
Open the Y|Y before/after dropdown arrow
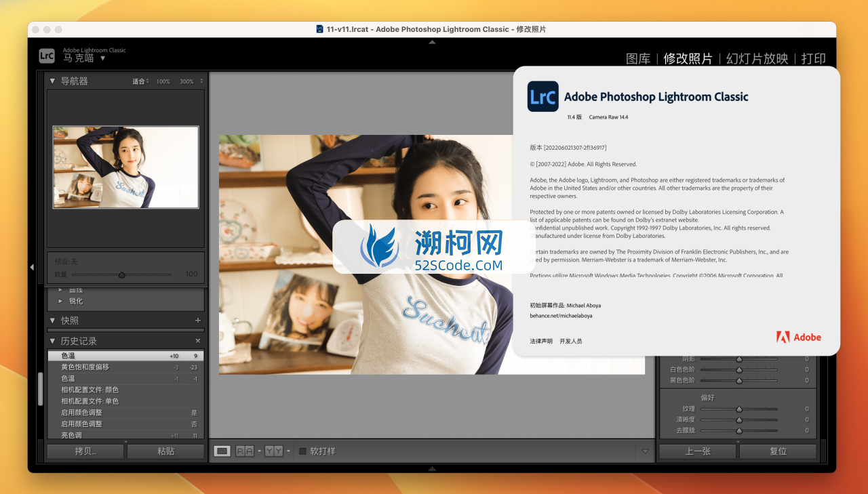(x=288, y=451)
